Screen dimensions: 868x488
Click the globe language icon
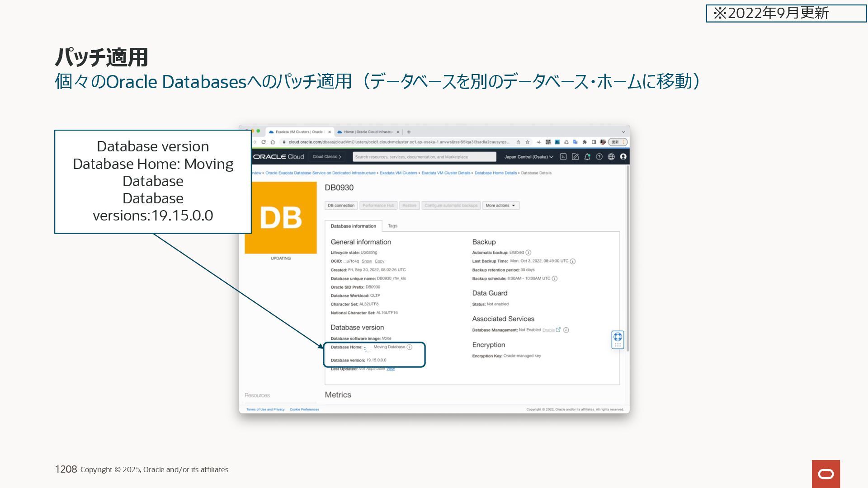[x=611, y=157]
